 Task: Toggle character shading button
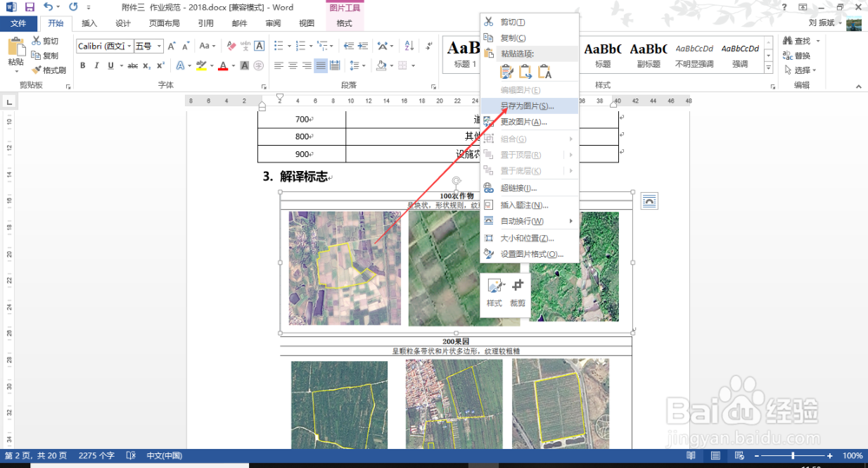click(245, 66)
